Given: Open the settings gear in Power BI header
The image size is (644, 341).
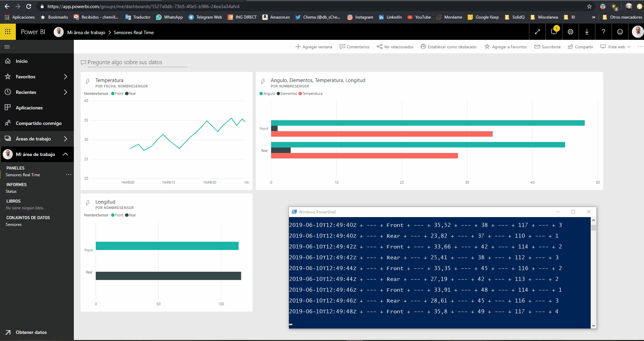Looking at the screenshot, I should tap(570, 32).
